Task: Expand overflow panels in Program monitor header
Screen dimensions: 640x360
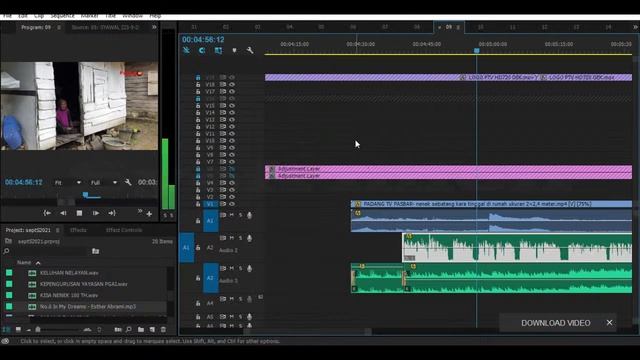Action: [x=154, y=27]
